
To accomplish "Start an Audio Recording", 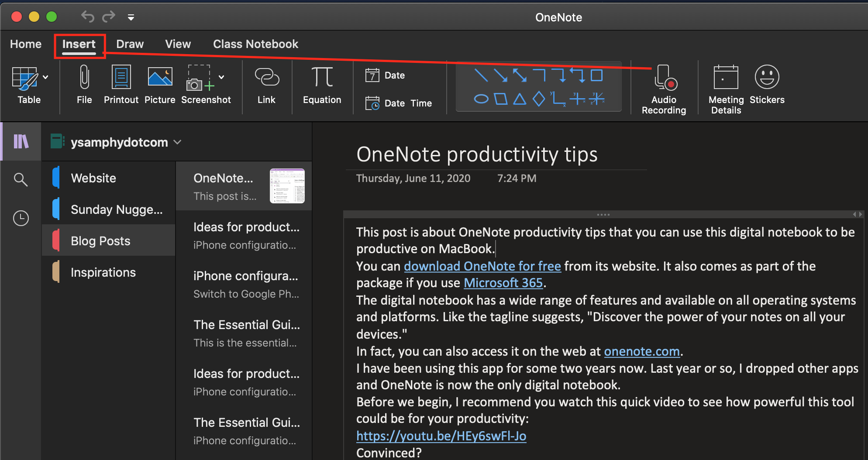I will pyautogui.click(x=664, y=90).
